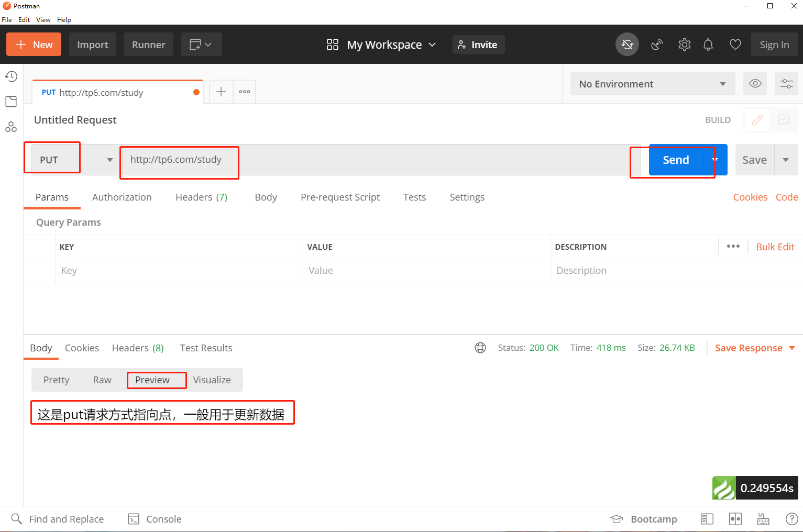Select the Visualize response view
803x532 pixels.
click(212, 380)
